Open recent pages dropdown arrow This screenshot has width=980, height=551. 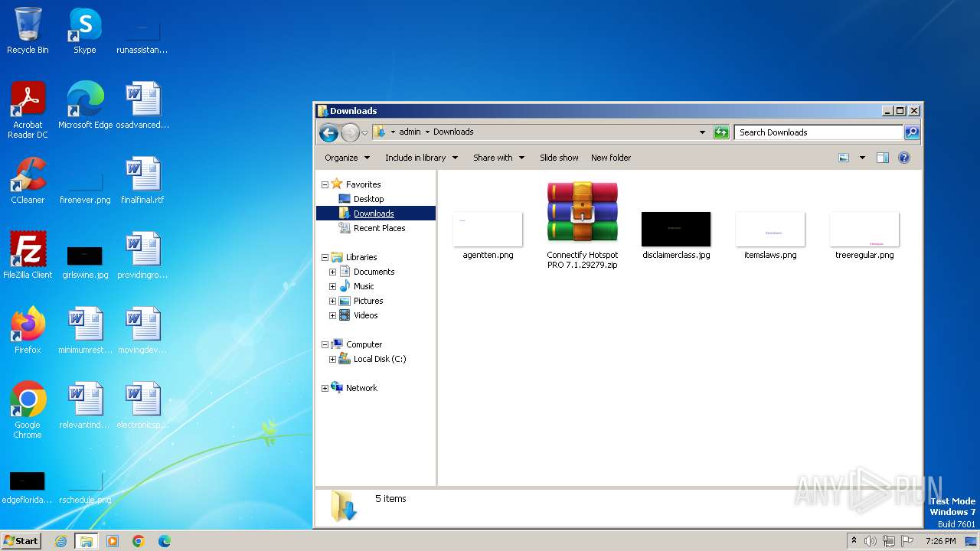click(364, 132)
